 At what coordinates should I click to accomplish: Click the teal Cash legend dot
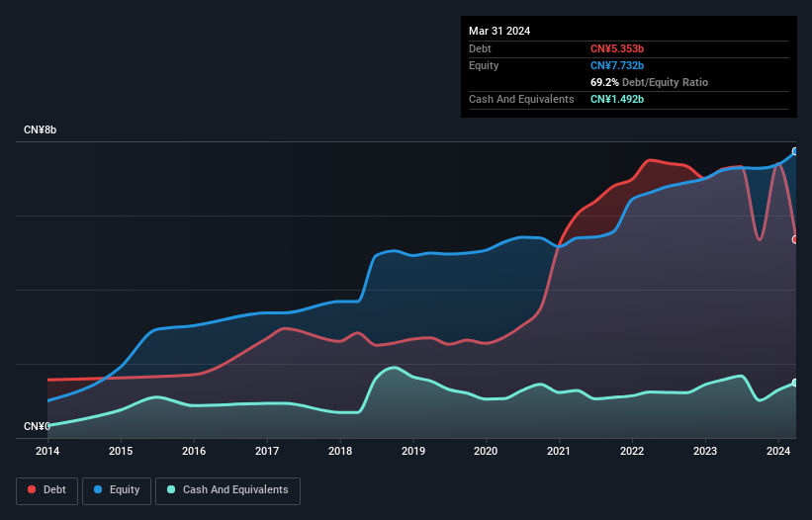[x=171, y=489]
